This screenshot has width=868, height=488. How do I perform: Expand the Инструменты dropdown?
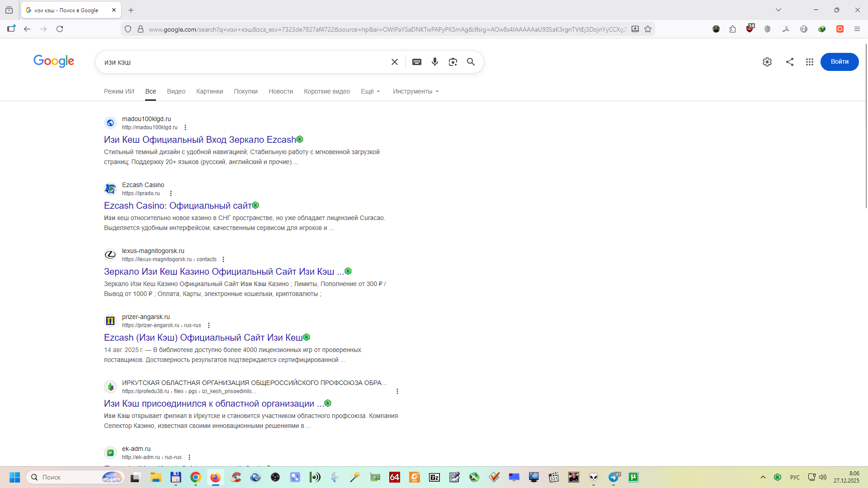pos(415,91)
